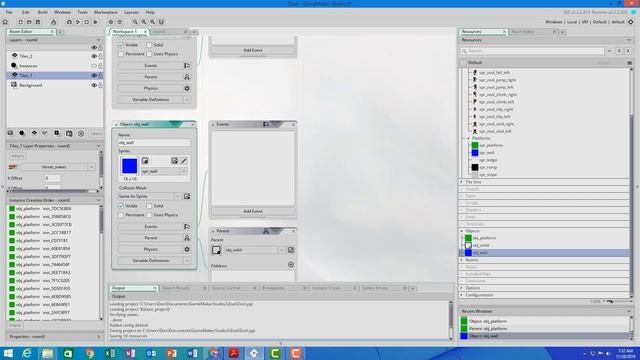Viewport: 640px width, 360px height.
Task: Open target manager icon in top-right
Action: coord(631,22)
